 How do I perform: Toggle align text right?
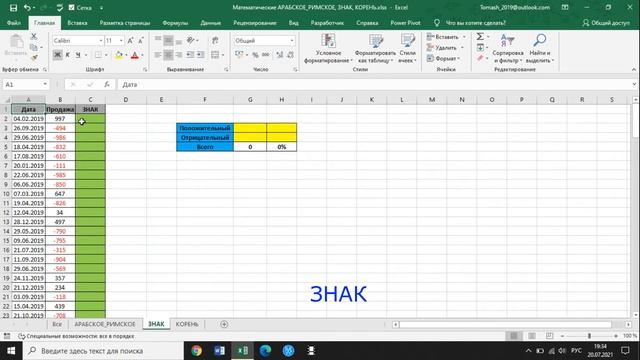[179, 55]
